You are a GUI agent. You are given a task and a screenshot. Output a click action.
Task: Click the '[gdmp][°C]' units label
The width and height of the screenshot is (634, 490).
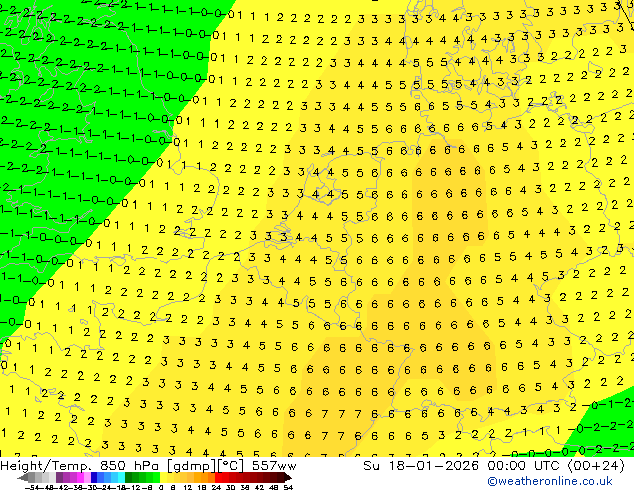[x=206, y=466]
